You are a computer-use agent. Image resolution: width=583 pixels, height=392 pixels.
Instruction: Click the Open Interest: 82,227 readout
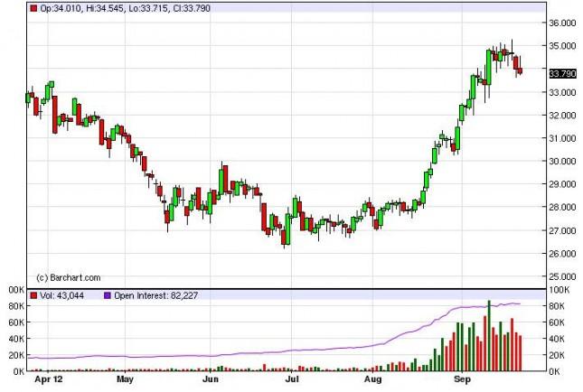click(x=155, y=295)
